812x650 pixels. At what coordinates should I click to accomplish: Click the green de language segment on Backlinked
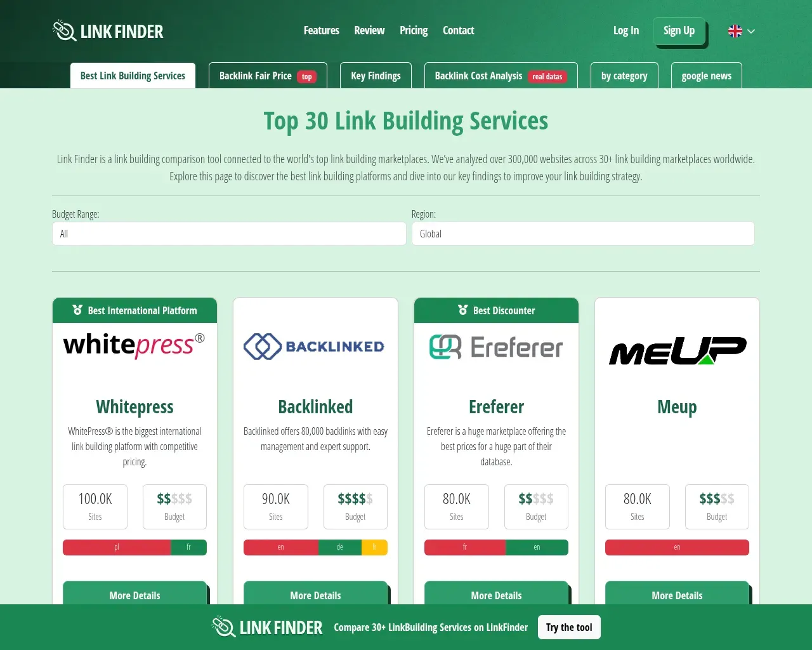pyautogui.click(x=340, y=547)
